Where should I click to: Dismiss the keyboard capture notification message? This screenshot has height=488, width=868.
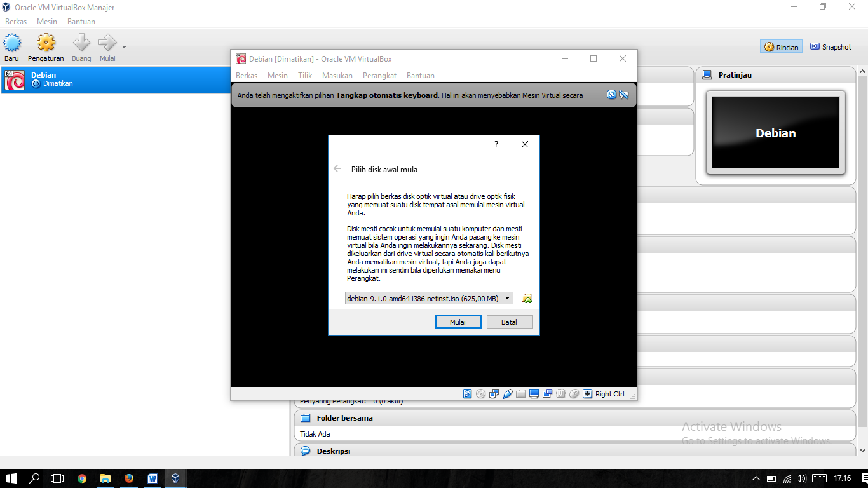click(611, 94)
